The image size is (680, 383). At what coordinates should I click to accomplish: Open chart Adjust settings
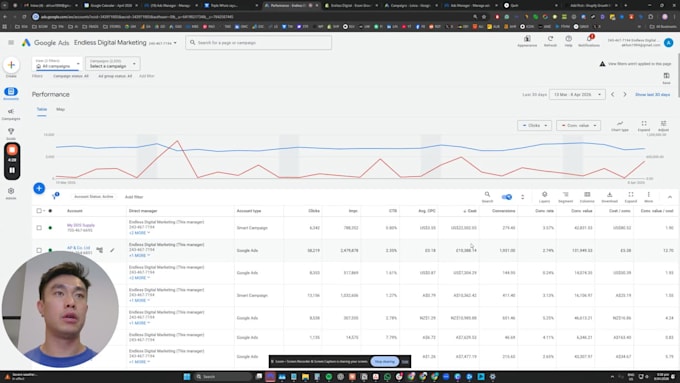(663, 126)
